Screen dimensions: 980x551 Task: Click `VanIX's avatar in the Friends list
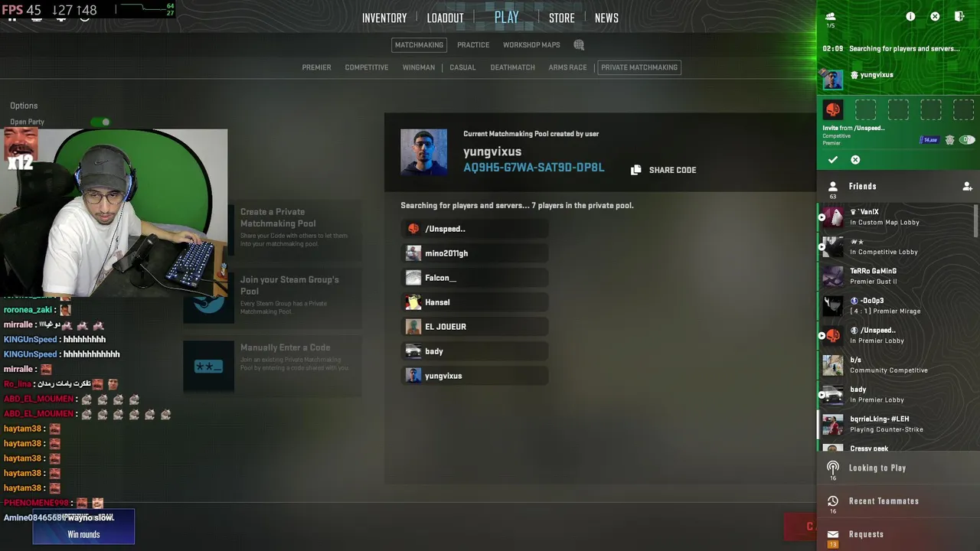point(833,217)
